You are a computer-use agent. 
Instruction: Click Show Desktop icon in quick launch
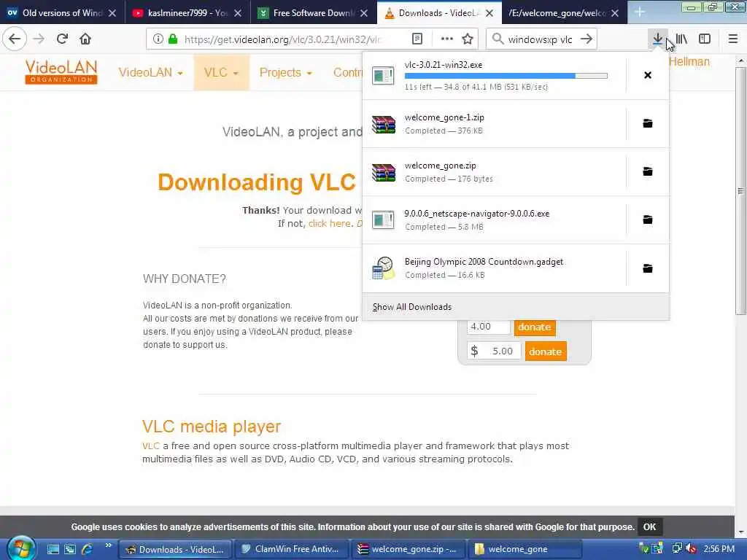tap(53, 549)
